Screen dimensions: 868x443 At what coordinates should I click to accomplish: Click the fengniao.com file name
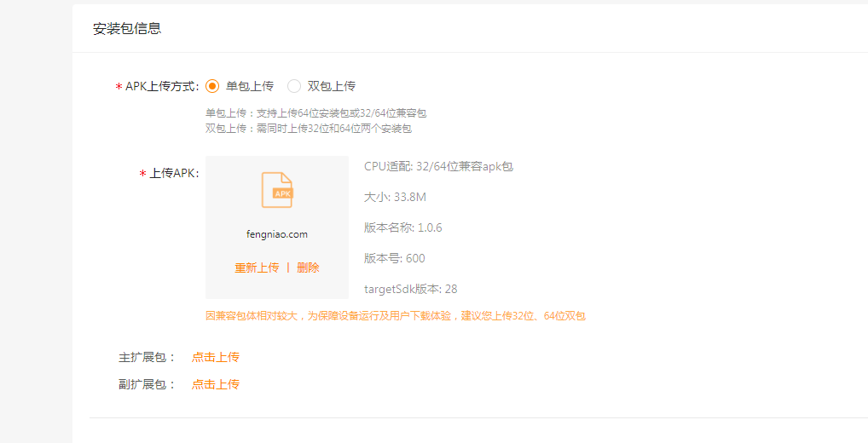[277, 234]
